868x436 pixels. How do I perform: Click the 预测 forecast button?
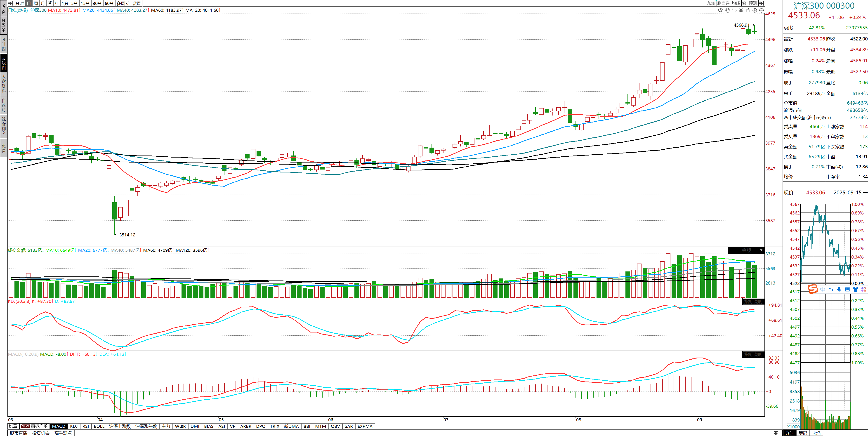pyautogui.click(x=753, y=3)
